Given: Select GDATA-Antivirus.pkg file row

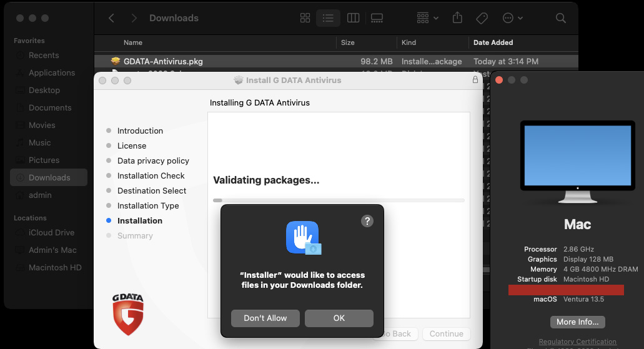Looking at the screenshot, I should (336, 61).
